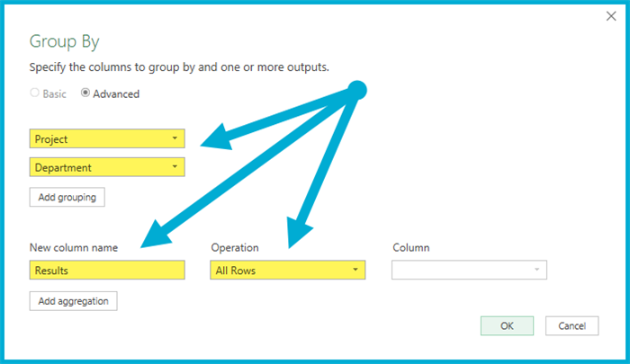
Task: Click the arrow icon beside Project
Action: pos(173,139)
